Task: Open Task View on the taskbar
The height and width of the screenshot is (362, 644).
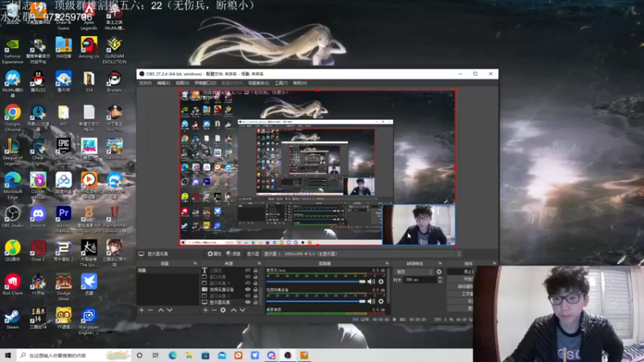Action: click(x=155, y=355)
